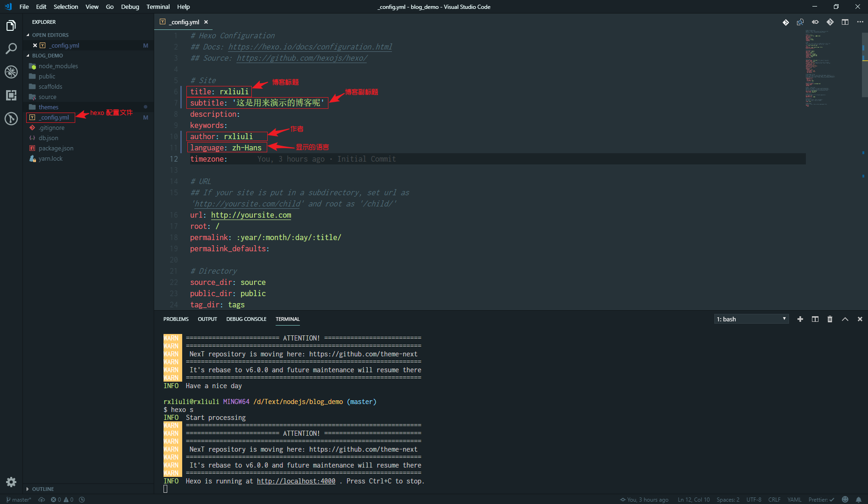
Task: Switch to the Debug Console tab
Action: pyautogui.click(x=246, y=319)
